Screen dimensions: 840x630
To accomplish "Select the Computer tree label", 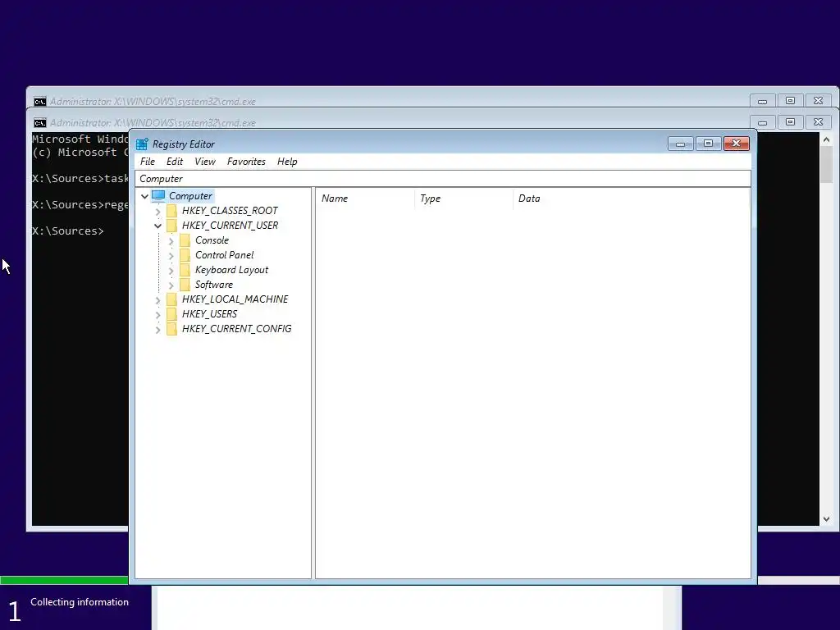I will point(190,196).
